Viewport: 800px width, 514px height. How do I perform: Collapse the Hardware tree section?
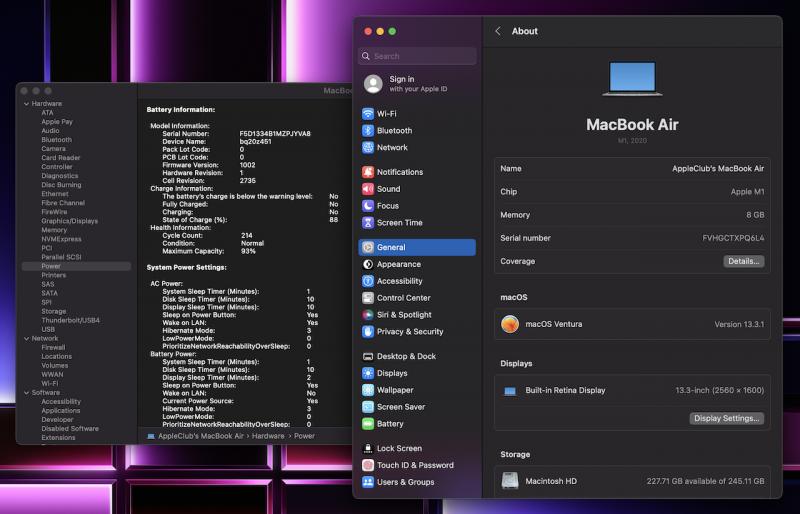27,104
